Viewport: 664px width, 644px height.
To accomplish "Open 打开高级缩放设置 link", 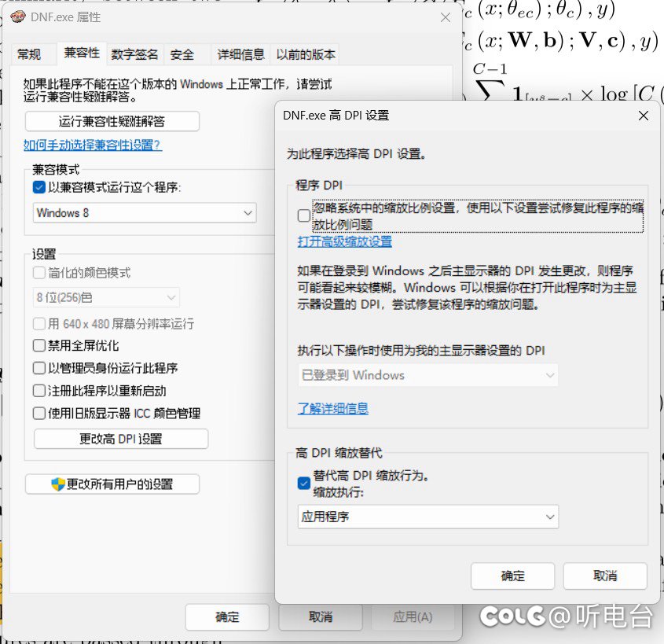I will [x=345, y=241].
